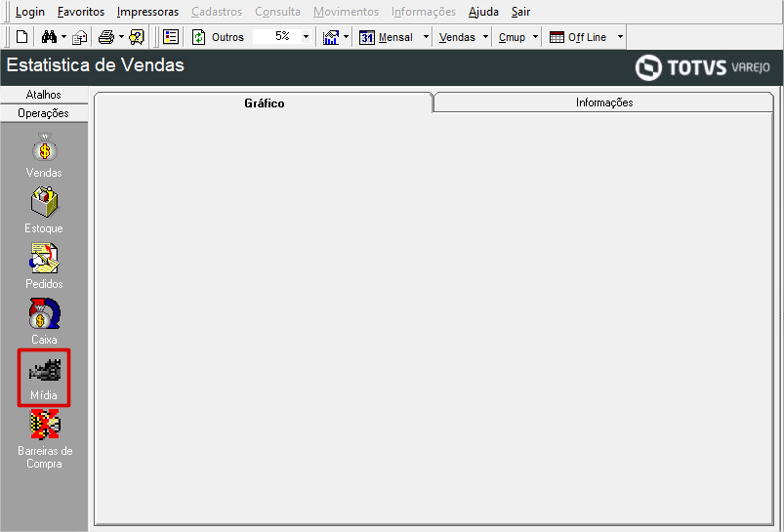This screenshot has height=532, width=784.
Task: Open the Barreiras de Compra icon
Action: coord(45,425)
